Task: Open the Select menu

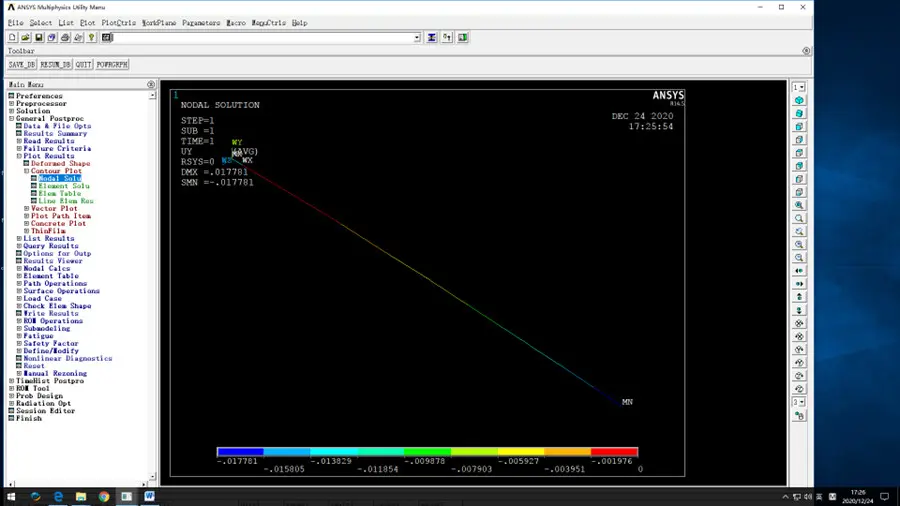Action: (x=41, y=23)
